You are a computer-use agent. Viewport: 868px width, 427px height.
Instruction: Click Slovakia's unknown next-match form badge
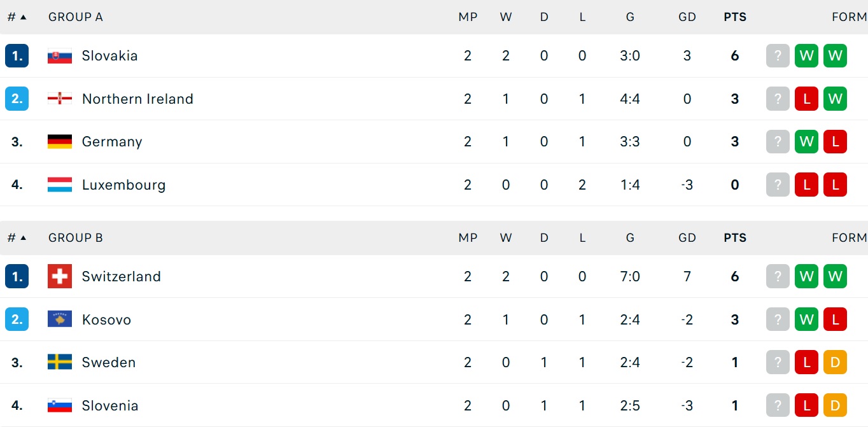778,56
